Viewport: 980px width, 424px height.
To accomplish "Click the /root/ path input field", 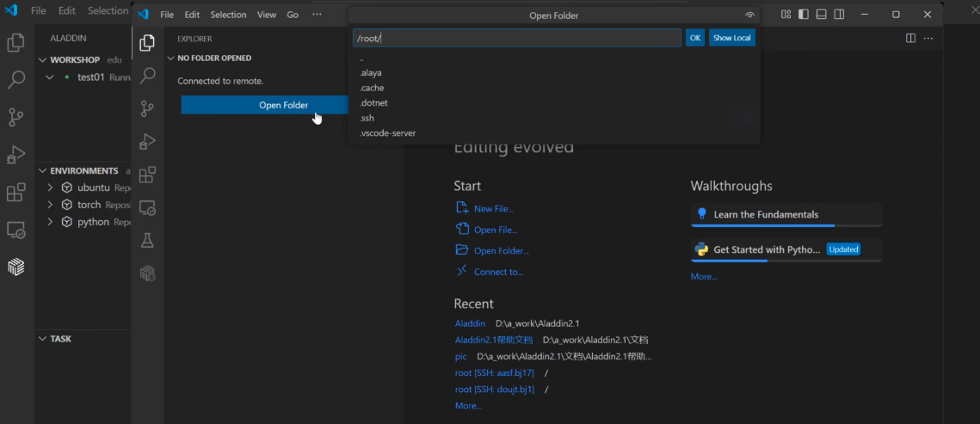I will [517, 38].
